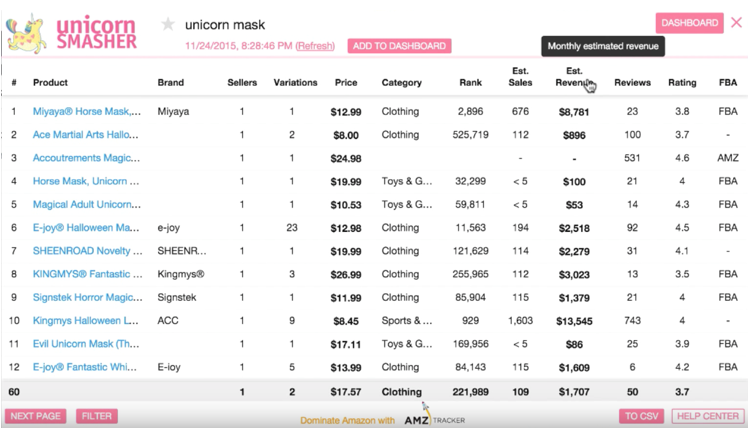The height and width of the screenshot is (433, 752).
Task: Sort by Price column header
Action: pos(346,83)
